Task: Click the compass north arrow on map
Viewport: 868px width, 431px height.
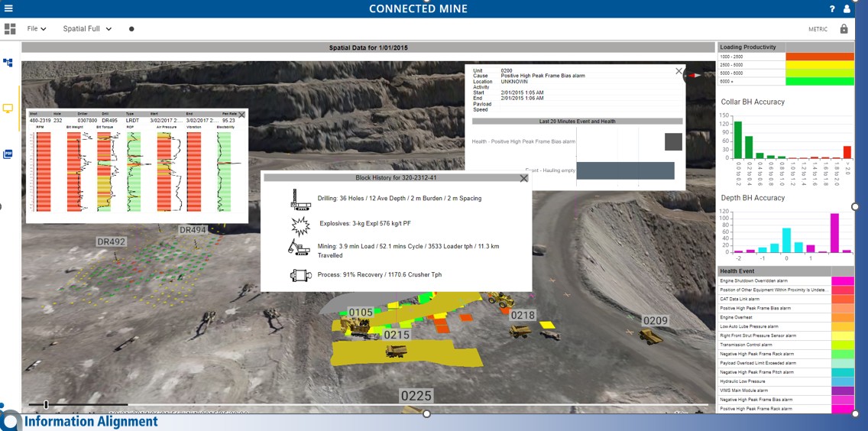Action: click(x=694, y=75)
